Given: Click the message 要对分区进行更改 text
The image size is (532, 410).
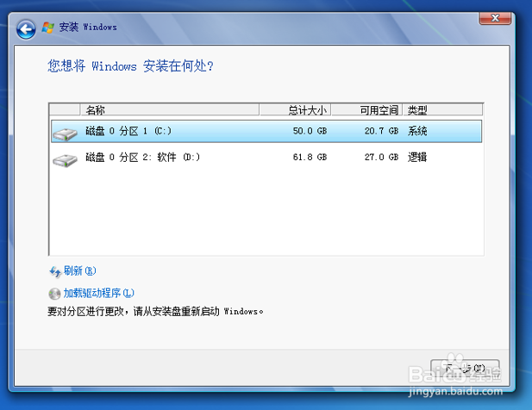Looking at the screenshot, I should (155, 312).
